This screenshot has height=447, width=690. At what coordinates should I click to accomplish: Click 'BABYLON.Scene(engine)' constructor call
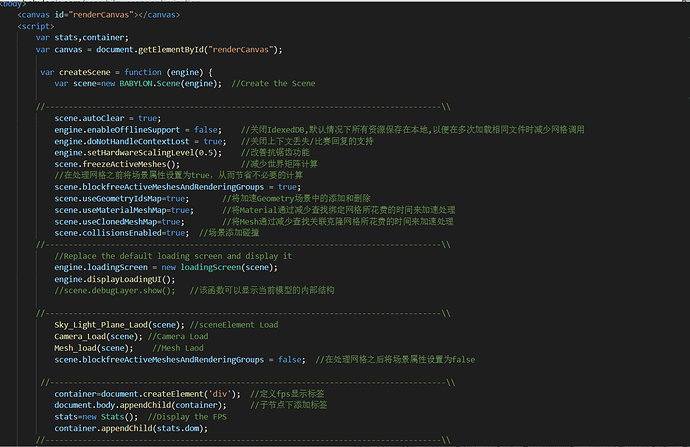click(169, 84)
